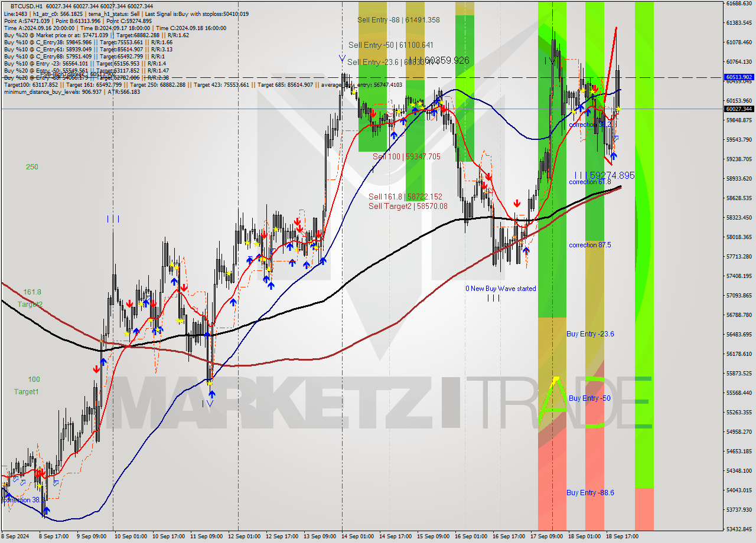The image size is (756, 543).
Task: Click the 'Time A:2024.09.16 20:00:00' header line
Action: pos(115,28)
